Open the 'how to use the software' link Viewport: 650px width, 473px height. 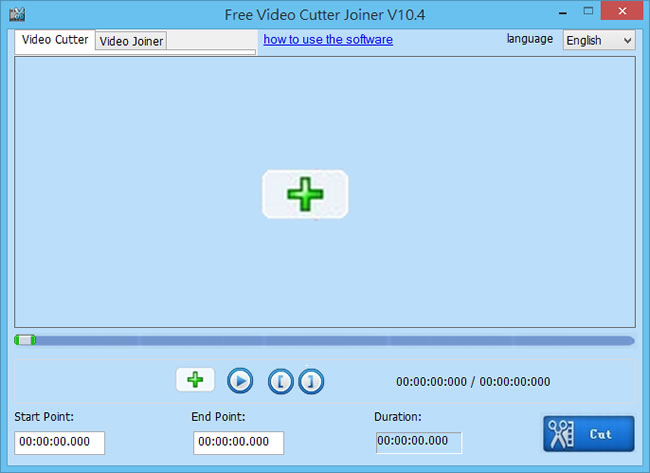[328, 39]
